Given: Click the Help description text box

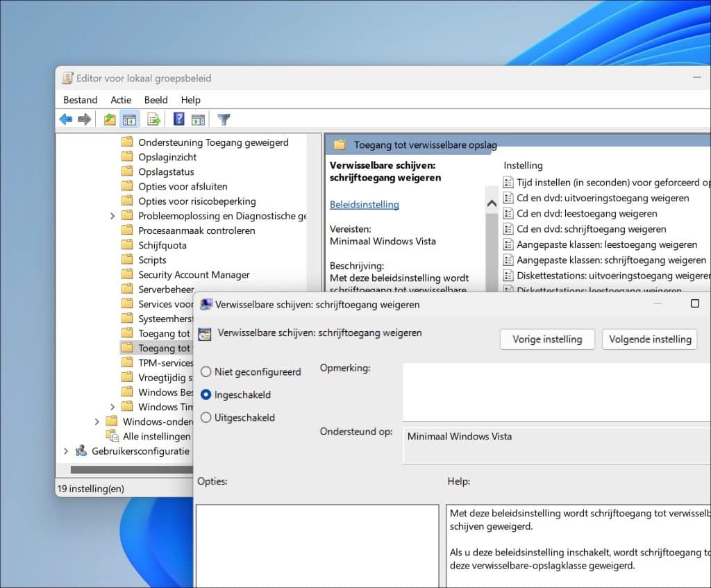Looking at the screenshot, I should tap(578, 546).
